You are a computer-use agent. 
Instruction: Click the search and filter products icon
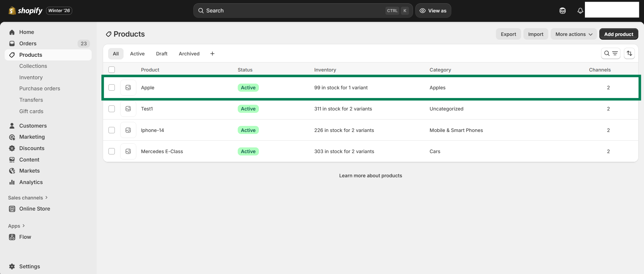tap(610, 53)
